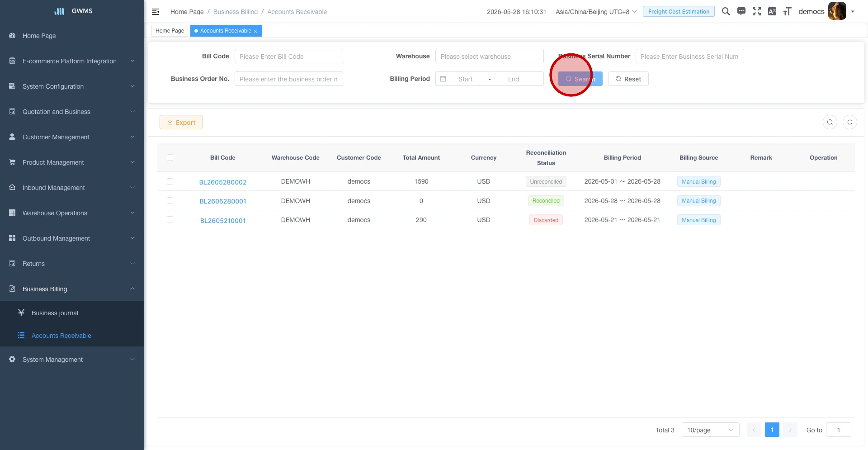Click the Outbound Management squares icon
This screenshot has width=868, height=450.
[x=12, y=238]
